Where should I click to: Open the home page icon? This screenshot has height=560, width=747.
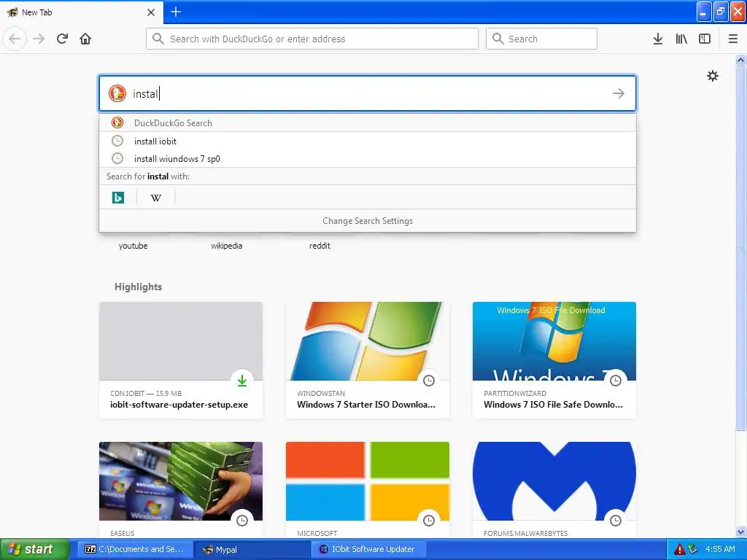click(x=85, y=39)
